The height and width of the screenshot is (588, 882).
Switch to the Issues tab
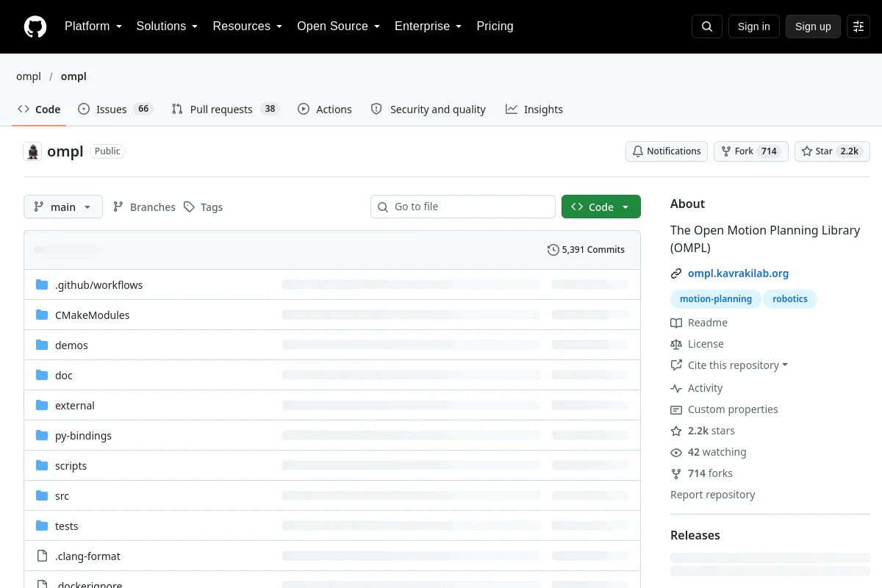[x=115, y=109]
